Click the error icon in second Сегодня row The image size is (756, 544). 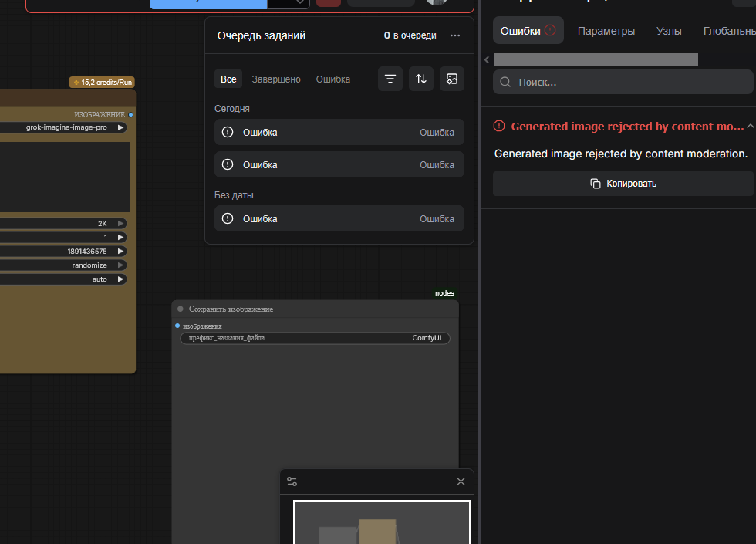coord(228,164)
